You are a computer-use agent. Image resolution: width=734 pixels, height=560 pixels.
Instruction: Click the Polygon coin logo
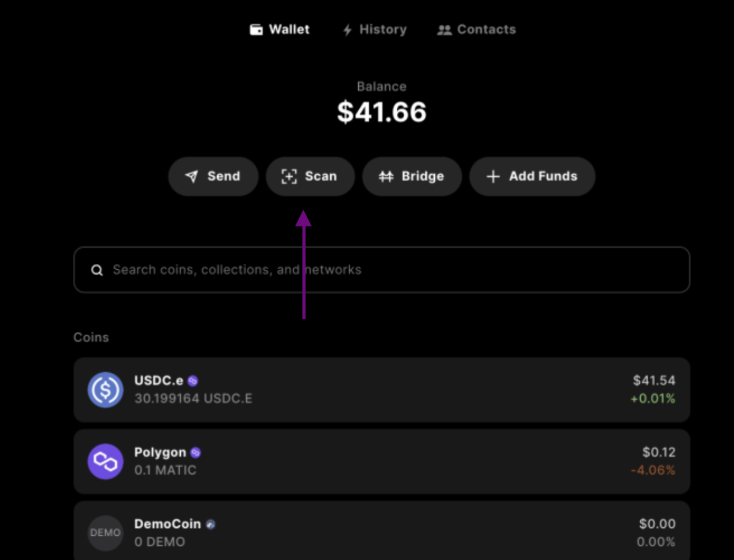point(105,461)
